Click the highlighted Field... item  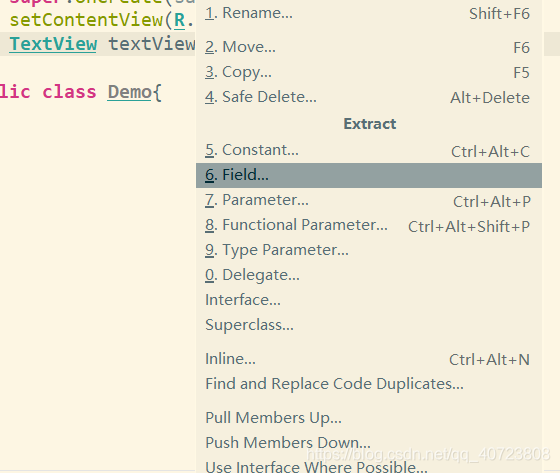[x=369, y=175]
